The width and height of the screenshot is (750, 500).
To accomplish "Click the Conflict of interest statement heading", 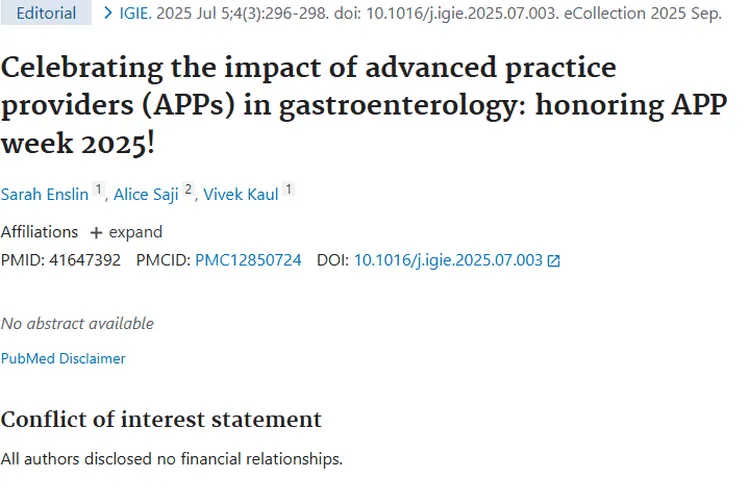I will point(161,419).
